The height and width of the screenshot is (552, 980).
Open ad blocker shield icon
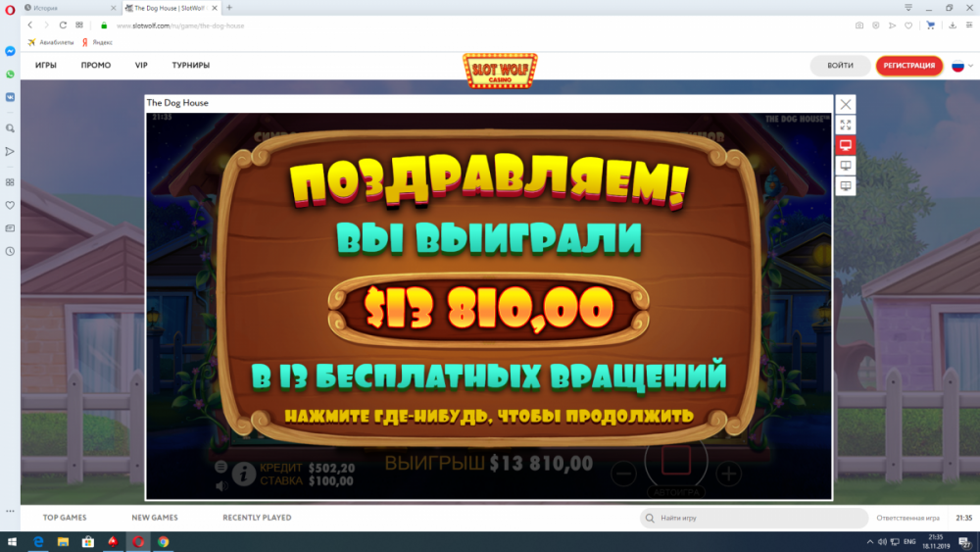click(875, 25)
